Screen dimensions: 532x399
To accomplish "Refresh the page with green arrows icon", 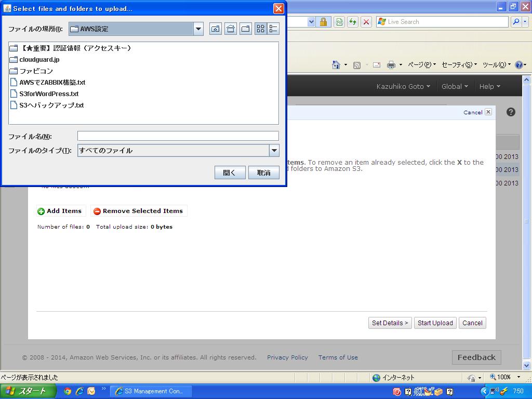I will pos(353,22).
